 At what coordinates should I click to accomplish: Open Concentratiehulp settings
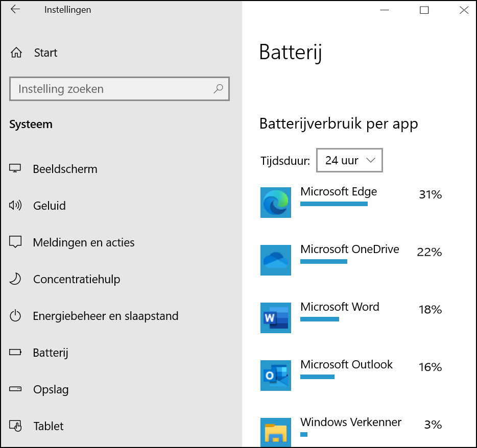click(77, 279)
